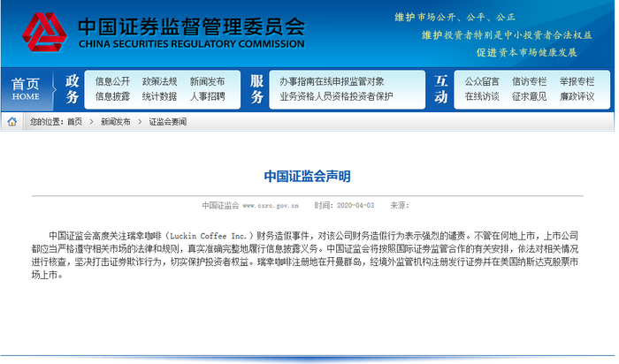Click the date 2020-04-03
The width and height of the screenshot is (619, 364).
point(355,206)
